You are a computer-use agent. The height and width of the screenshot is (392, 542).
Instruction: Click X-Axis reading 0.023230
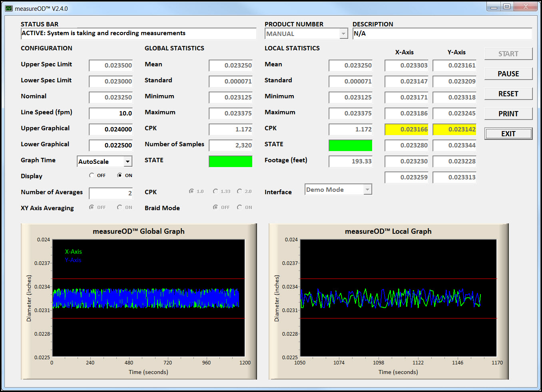[x=406, y=161]
